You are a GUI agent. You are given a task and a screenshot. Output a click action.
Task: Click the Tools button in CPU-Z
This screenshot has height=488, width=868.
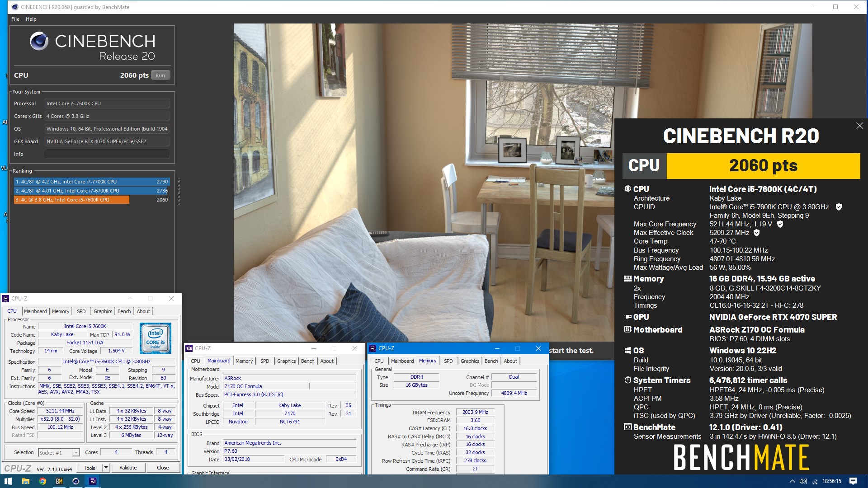click(x=90, y=468)
